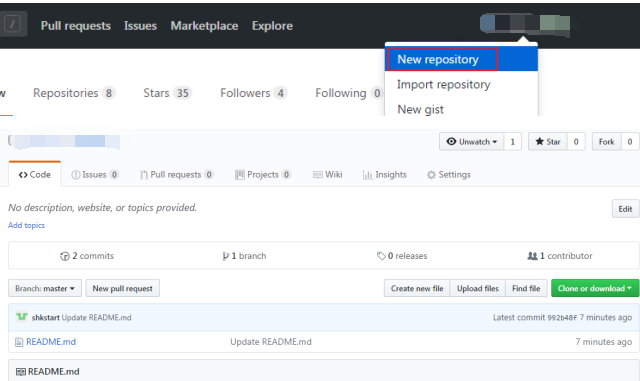Viewport: 640px width, 381px height.
Task: Click the Issues exclamation circle icon
Action: [76, 175]
